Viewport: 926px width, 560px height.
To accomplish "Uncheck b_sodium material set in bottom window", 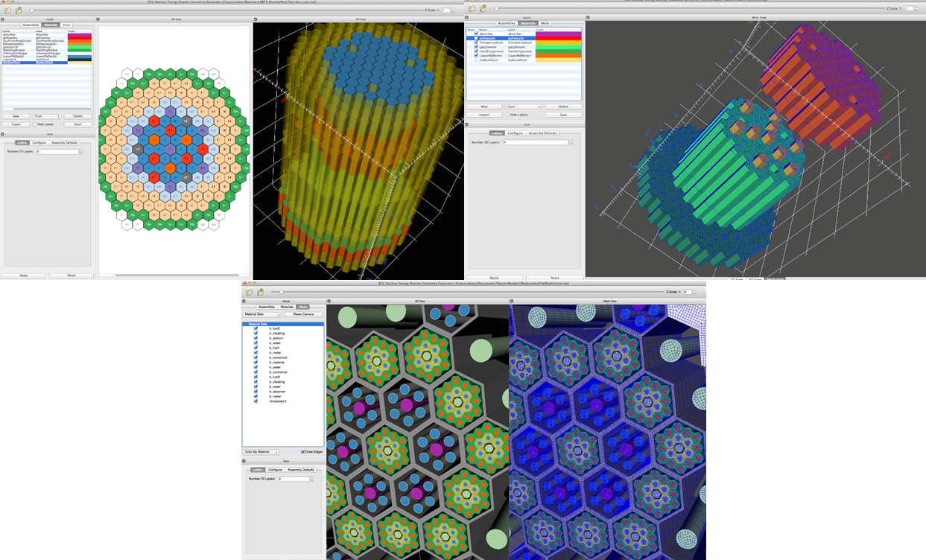I will pyautogui.click(x=256, y=338).
